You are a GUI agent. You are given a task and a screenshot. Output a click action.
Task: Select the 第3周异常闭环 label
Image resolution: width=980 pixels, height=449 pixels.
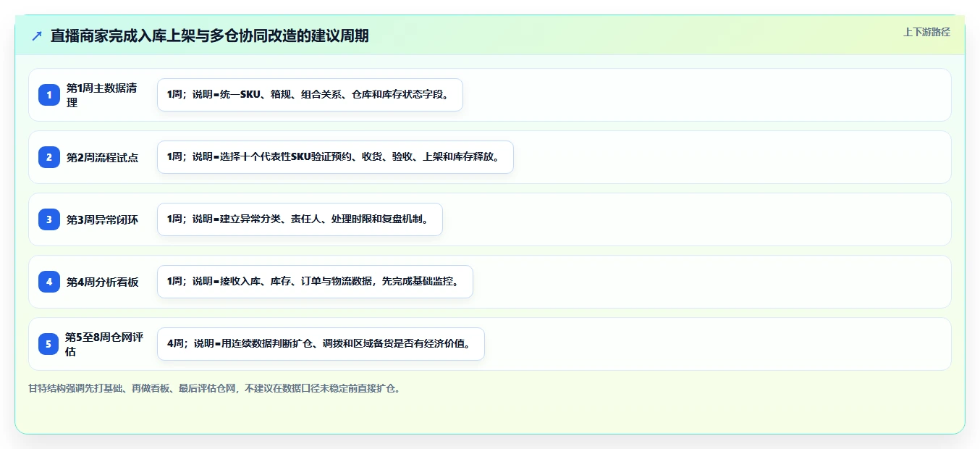tap(102, 219)
